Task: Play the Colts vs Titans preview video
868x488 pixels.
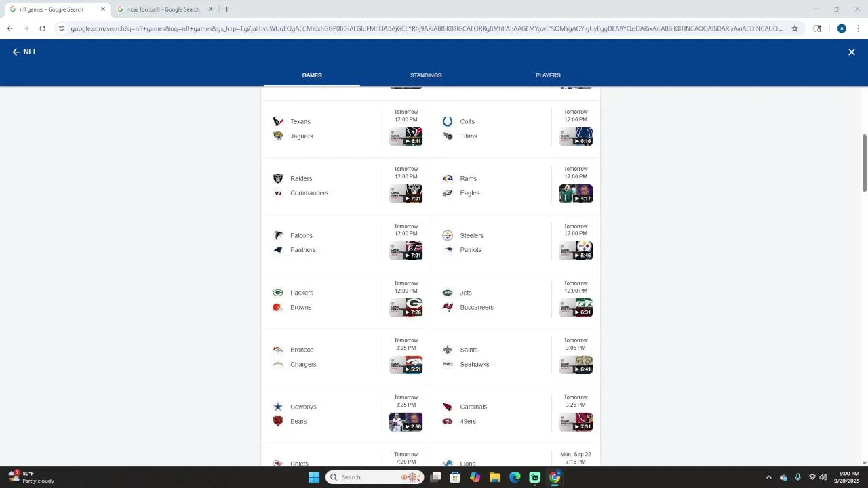Action: pyautogui.click(x=576, y=136)
